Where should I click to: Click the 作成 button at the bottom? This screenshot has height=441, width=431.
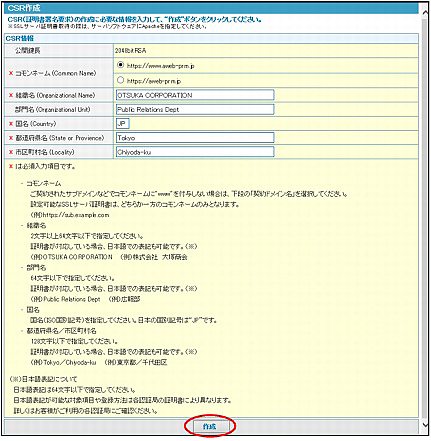(210, 426)
